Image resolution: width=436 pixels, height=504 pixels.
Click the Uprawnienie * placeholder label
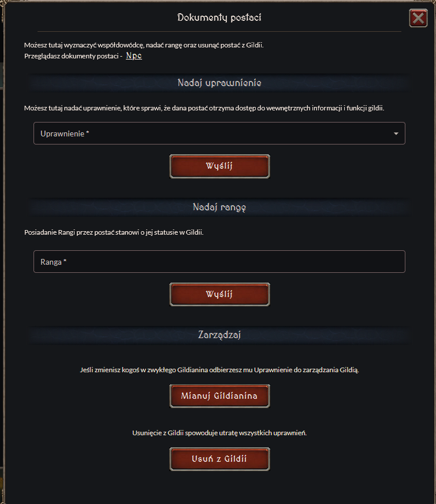(65, 134)
